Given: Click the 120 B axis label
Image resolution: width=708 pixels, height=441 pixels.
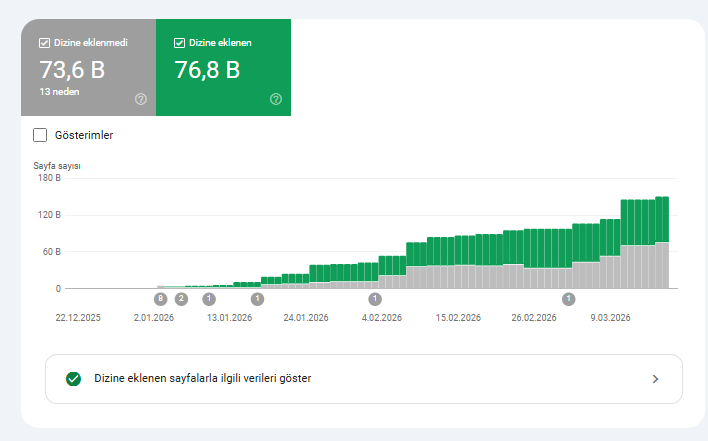Looking at the screenshot, I should pyautogui.click(x=49, y=215).
